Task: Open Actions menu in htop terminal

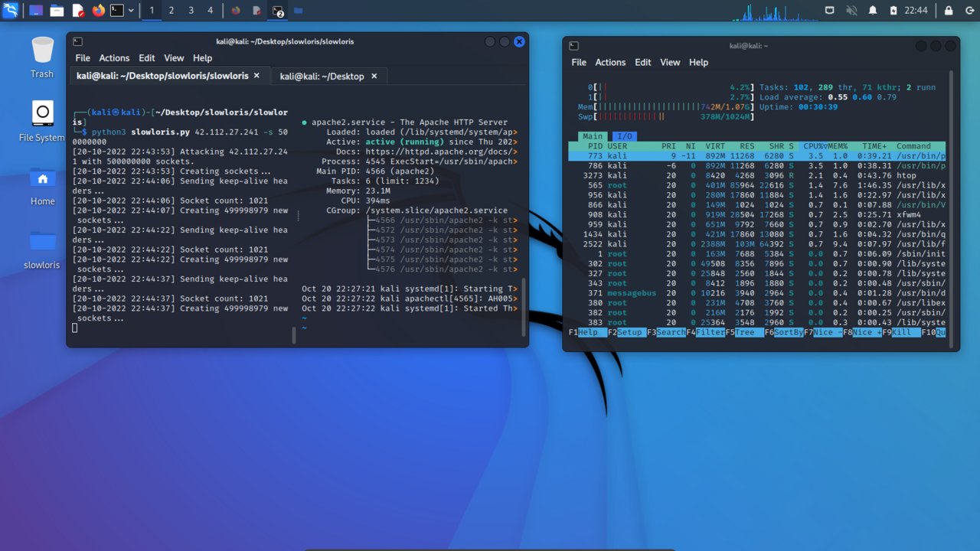Action: (x=610, y=62)
